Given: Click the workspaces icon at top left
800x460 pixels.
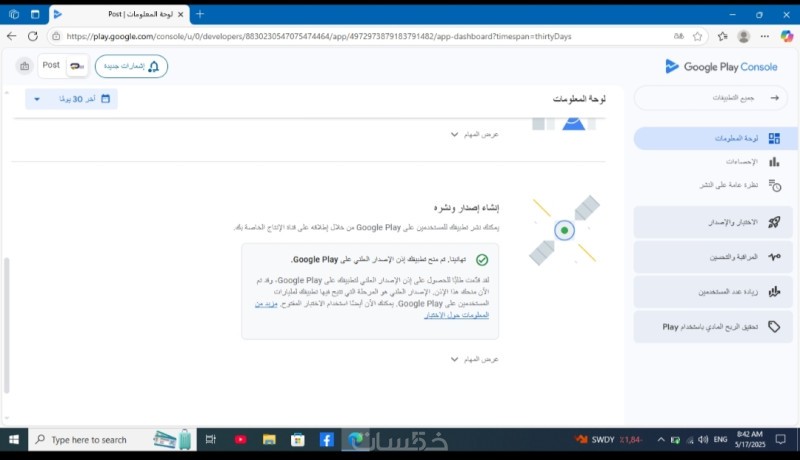Looking at the screenshot, I should tap(14, 14).
